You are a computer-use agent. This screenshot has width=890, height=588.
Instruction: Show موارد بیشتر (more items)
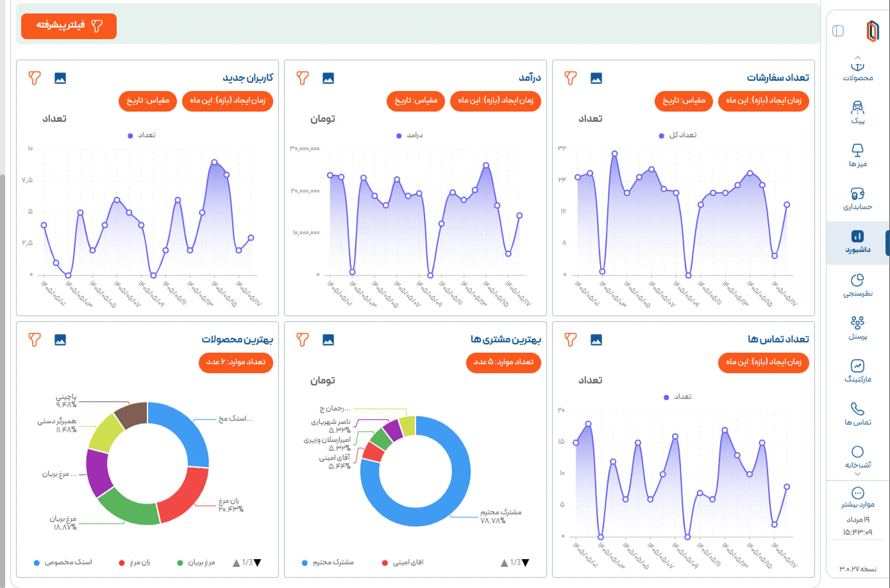pyautogui.click(x=857, y=498)
